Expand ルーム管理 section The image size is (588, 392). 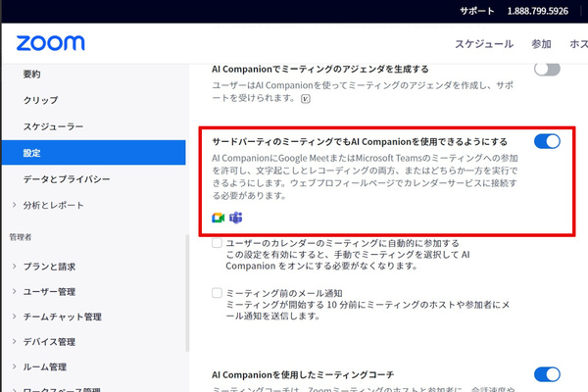[15, 367]
